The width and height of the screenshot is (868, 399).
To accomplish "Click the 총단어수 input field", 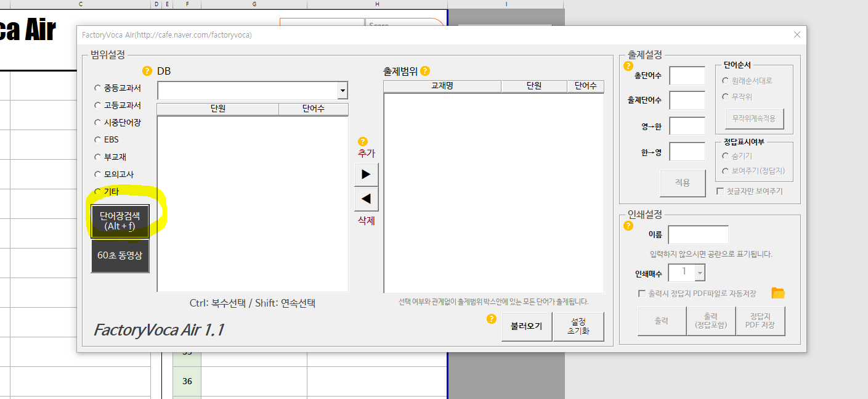I will click(x=687, y=75).
